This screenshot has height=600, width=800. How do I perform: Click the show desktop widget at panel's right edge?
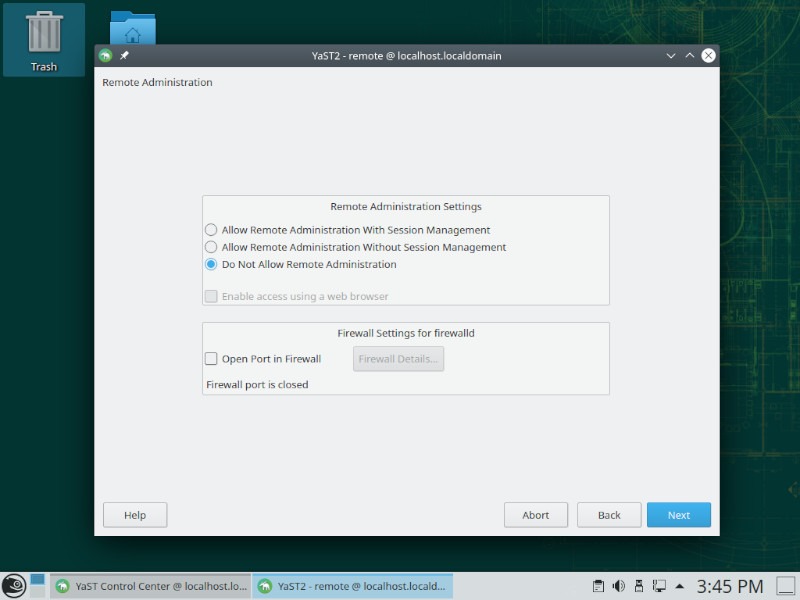pyautogui.click(x=786, y=585)
